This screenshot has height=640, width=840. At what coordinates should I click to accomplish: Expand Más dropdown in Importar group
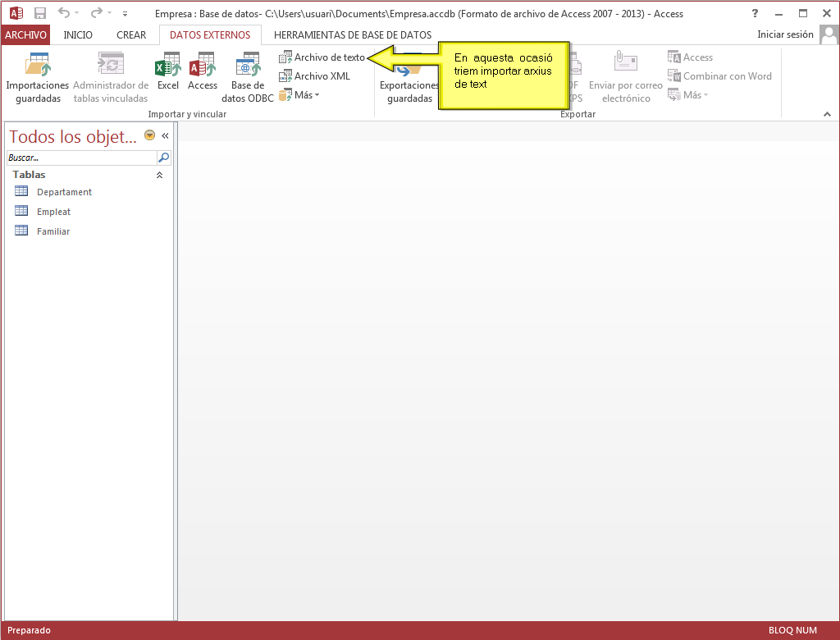[x=299, y=95]
